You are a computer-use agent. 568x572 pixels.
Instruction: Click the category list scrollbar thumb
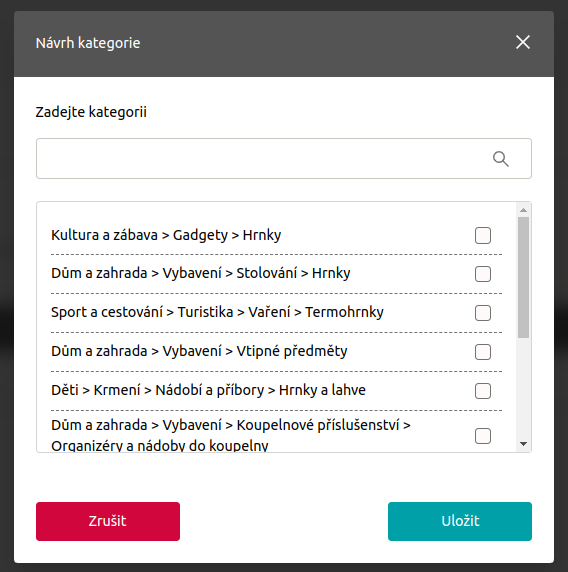point(523,277)
